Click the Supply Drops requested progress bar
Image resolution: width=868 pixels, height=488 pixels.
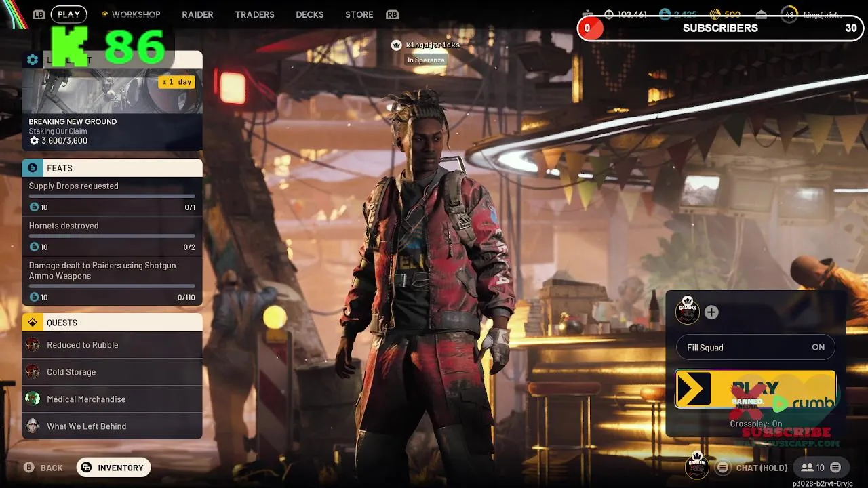pyautogui.click(x=112, y=197)
